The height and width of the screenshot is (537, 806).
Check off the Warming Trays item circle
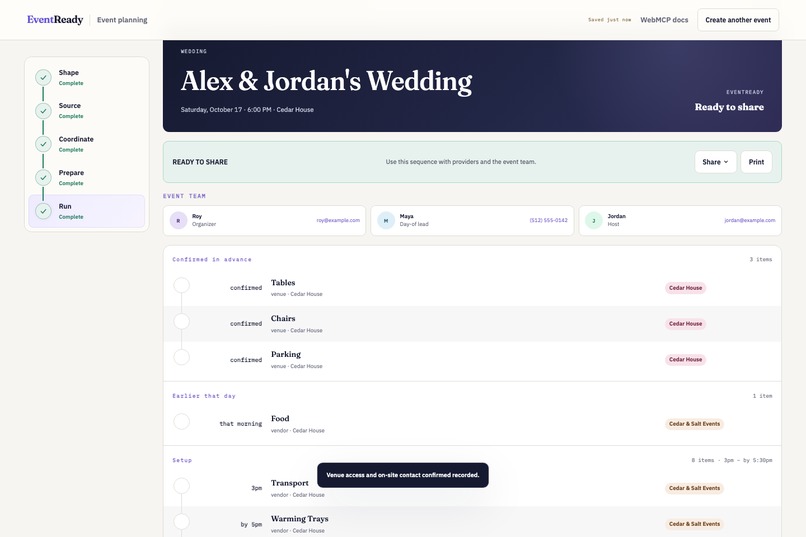(181, 522)
